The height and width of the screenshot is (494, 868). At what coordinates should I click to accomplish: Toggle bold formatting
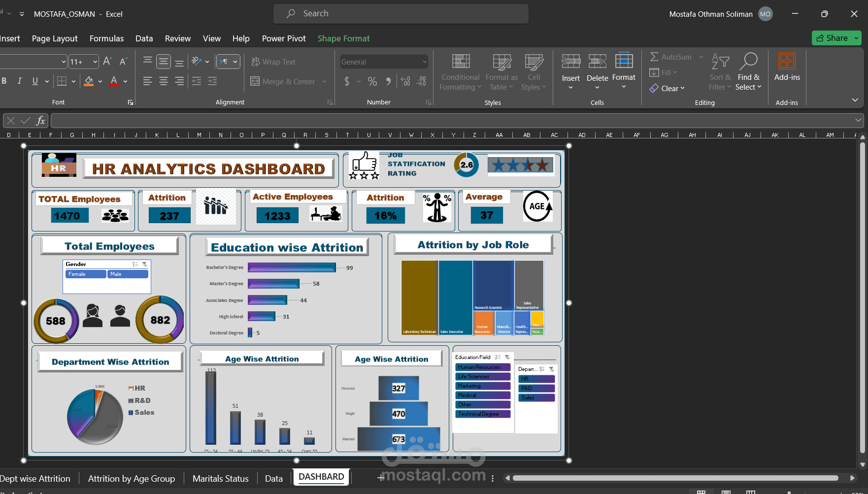click(4, 81)
